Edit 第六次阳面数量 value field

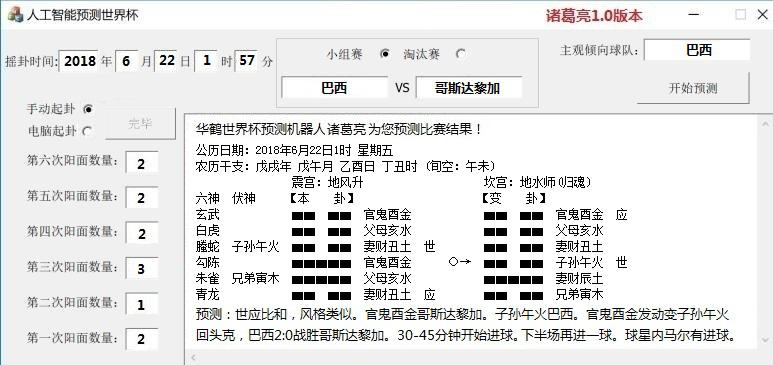pos(141,163)
